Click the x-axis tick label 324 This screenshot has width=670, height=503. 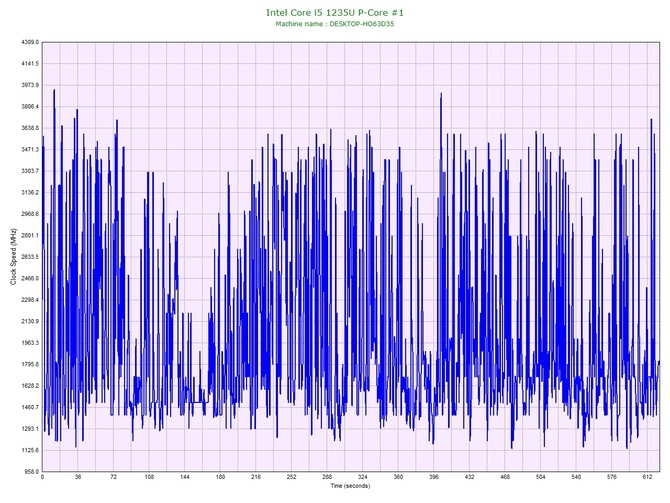362,477
